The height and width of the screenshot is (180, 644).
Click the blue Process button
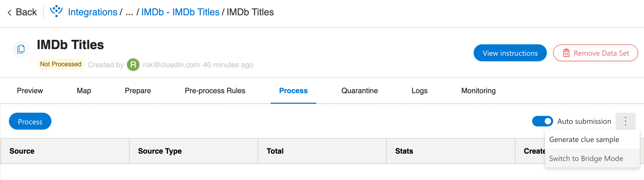click(30, 121)
